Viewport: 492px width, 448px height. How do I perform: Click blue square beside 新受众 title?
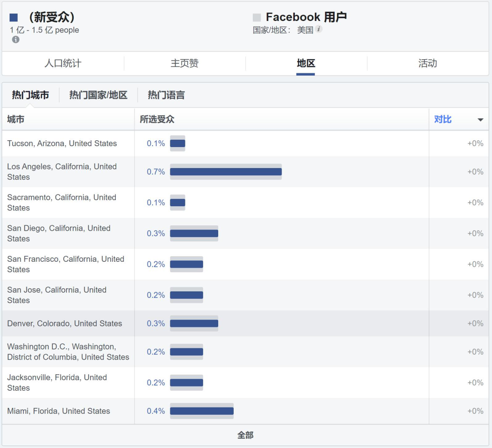(x=14, y=18)
